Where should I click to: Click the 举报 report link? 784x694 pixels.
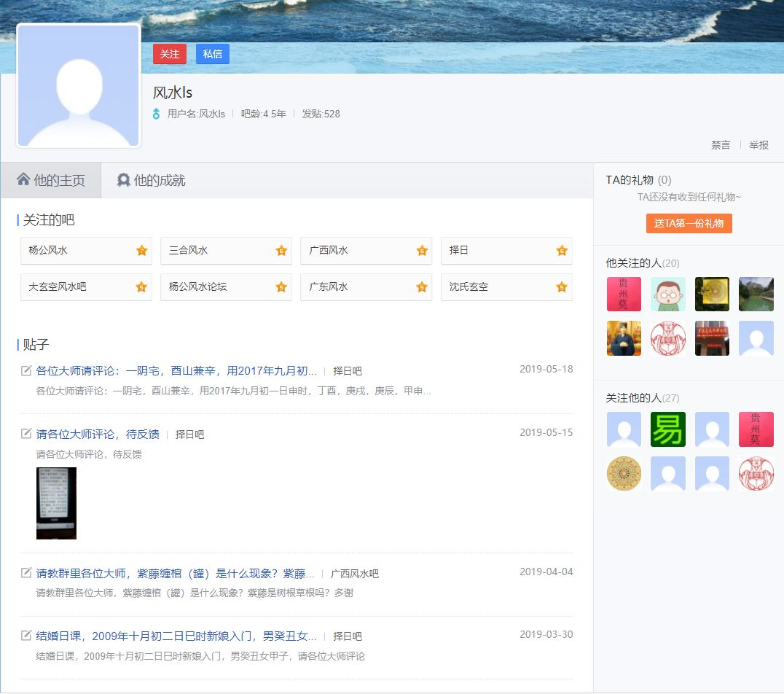click(758, 144)
